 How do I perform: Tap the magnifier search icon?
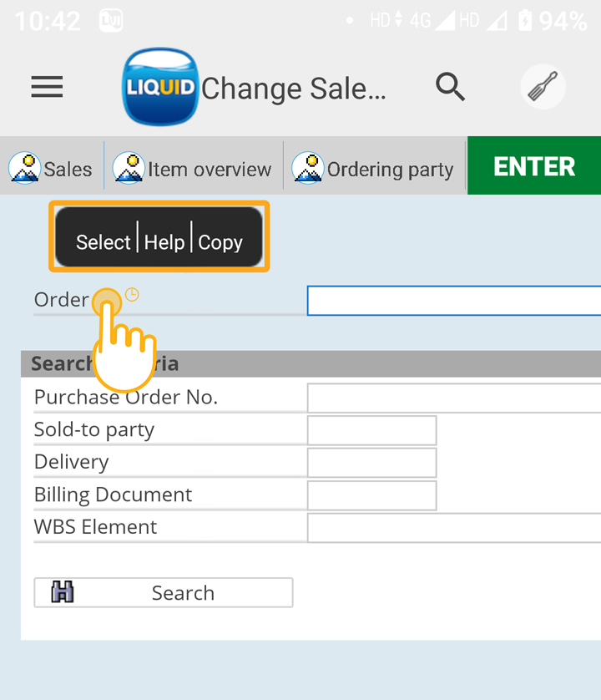click(450, 86)
